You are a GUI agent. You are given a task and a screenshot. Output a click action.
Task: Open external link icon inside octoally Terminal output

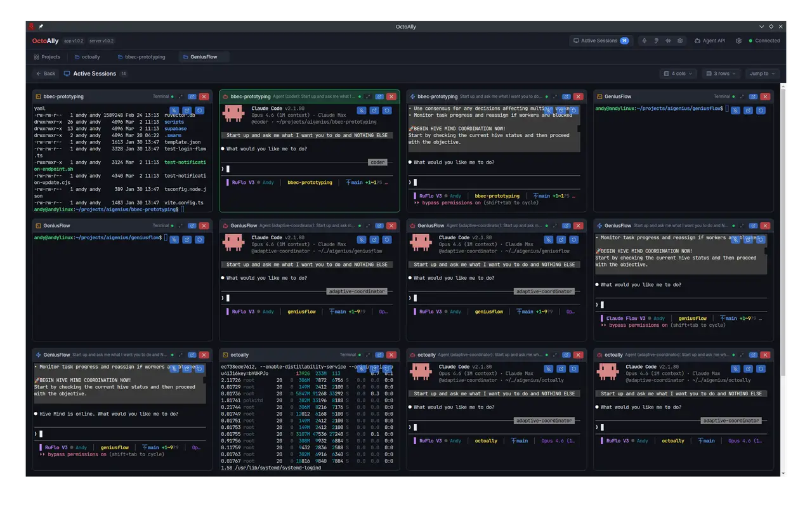374,369
